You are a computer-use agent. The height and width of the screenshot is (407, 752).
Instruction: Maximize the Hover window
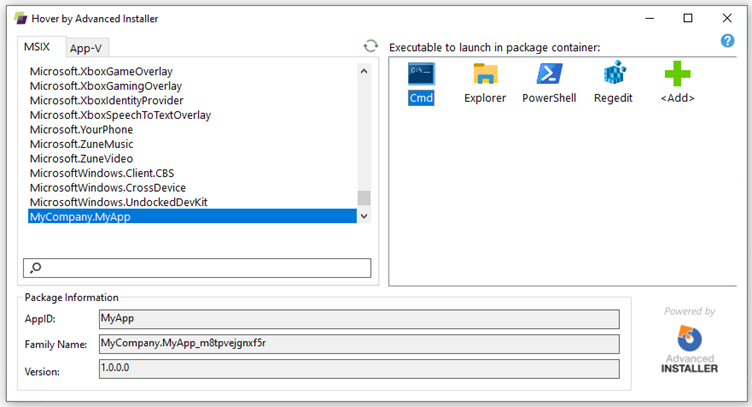[688, 18]
